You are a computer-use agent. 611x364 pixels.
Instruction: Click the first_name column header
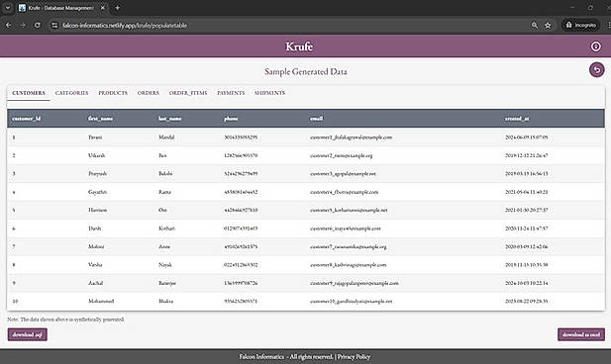pos(100,119)
